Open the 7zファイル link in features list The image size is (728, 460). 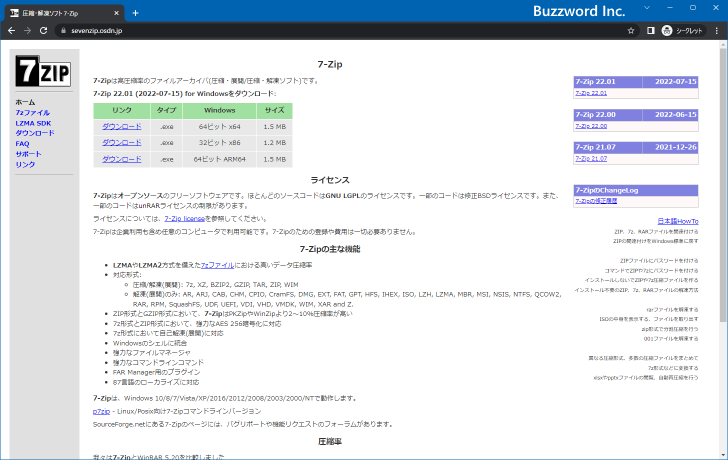pos(218,265)
